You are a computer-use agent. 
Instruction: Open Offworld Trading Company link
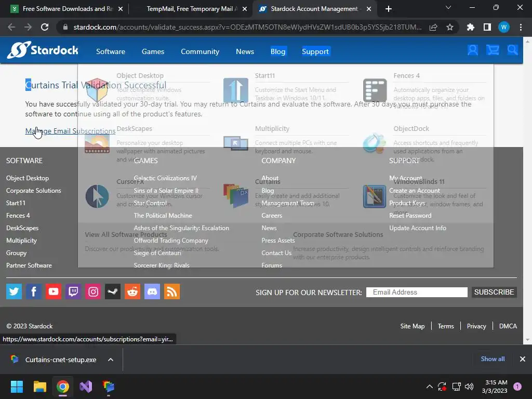tap(171, 241)
